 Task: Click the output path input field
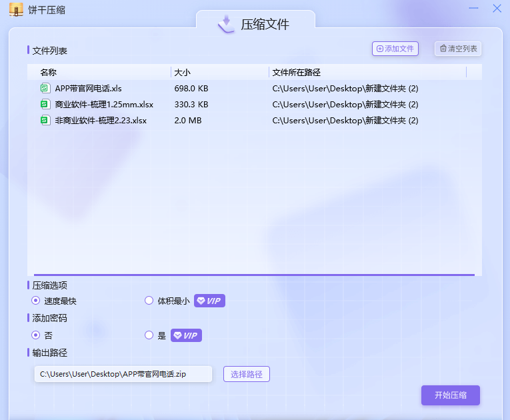pos(123,374)
